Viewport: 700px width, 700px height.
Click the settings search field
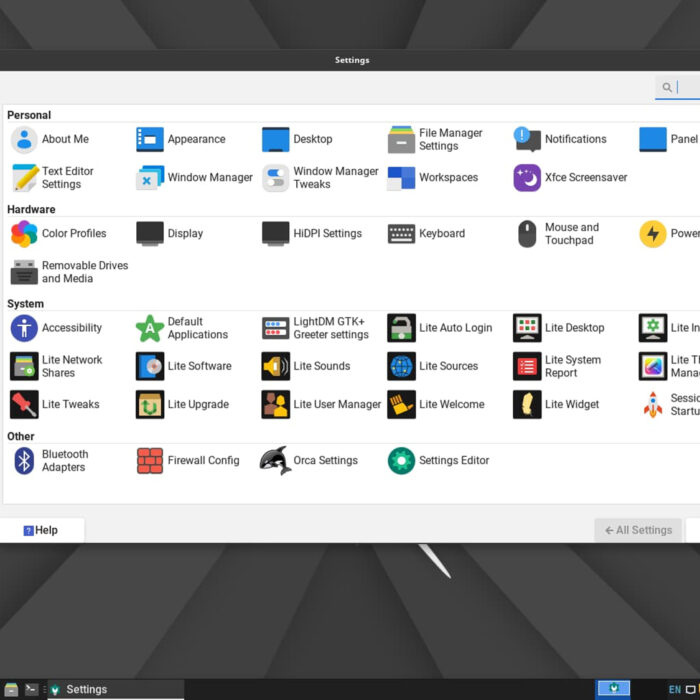[677, 88]
